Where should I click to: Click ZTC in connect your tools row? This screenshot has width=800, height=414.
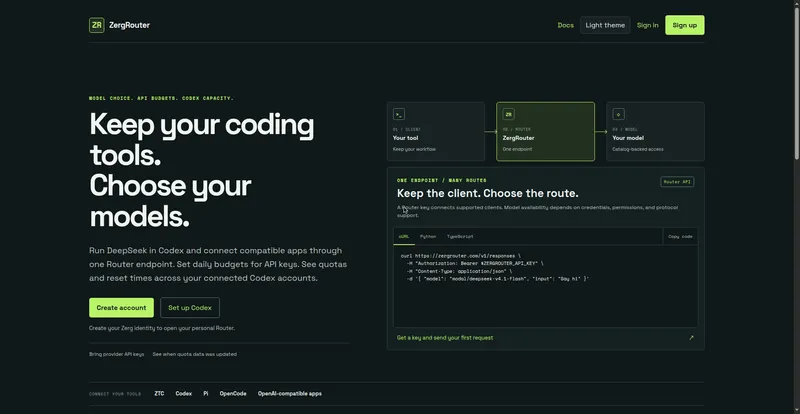[159, 394]
